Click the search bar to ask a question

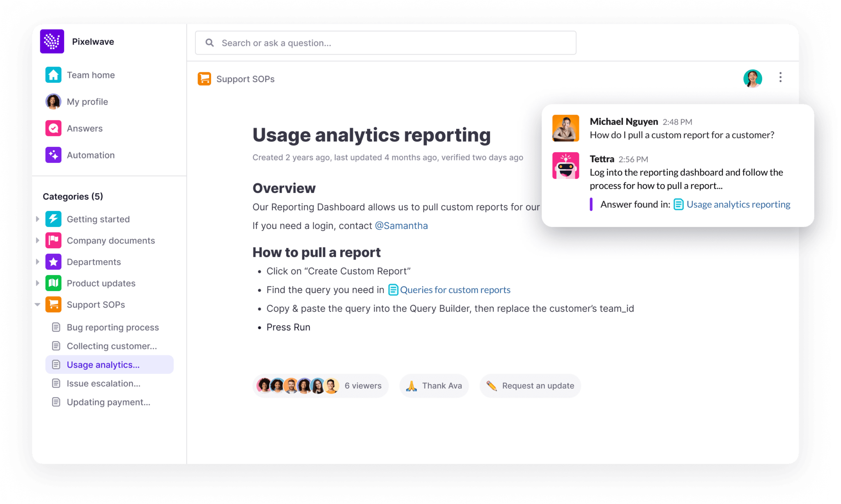click(x=385, y=42)
